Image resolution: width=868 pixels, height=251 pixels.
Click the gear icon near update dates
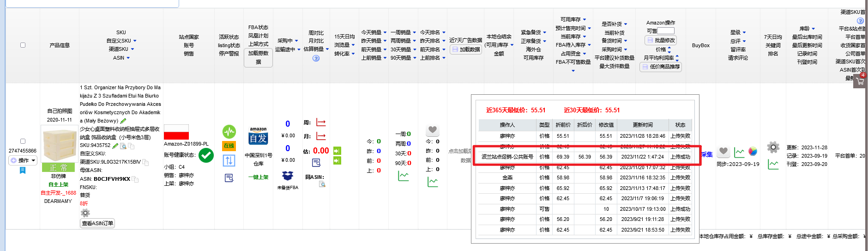click(x=773, y=147)
